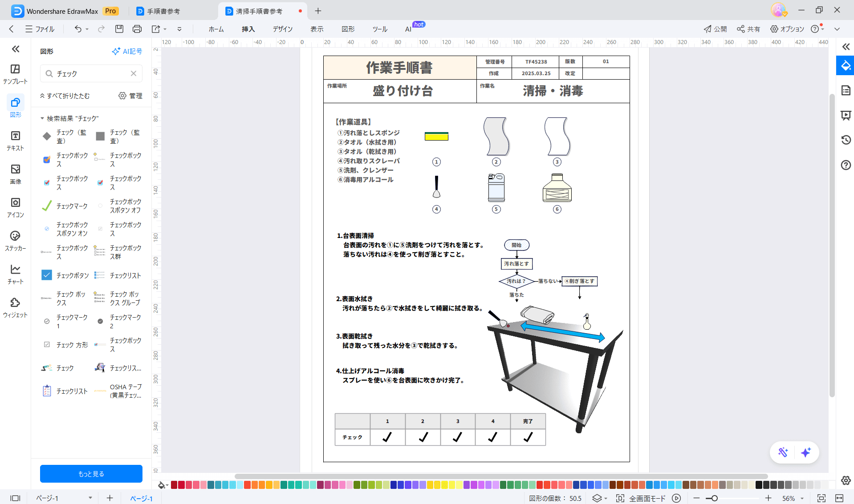Open the fill style panel icon on the right
The width and height of the screenshot is (854, 504).
[845, 66]
